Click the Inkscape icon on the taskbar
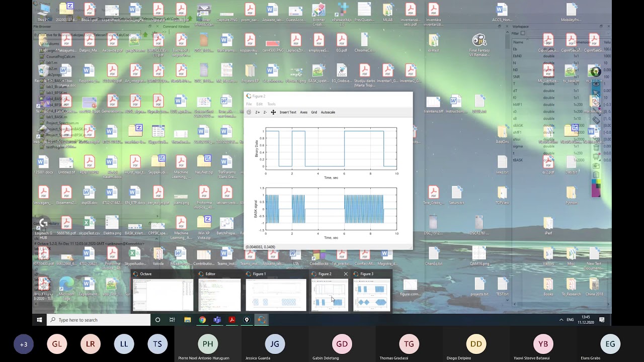644x362 pixels. click(247, 320)
